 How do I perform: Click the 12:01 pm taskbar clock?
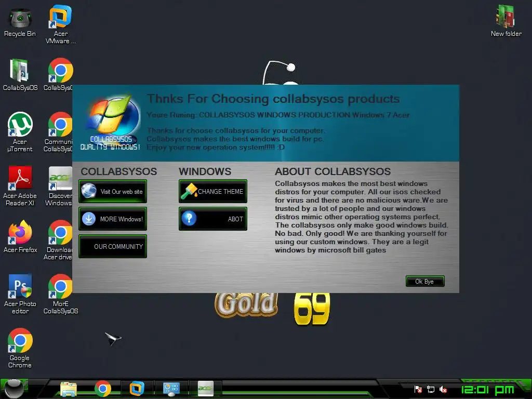487,390
